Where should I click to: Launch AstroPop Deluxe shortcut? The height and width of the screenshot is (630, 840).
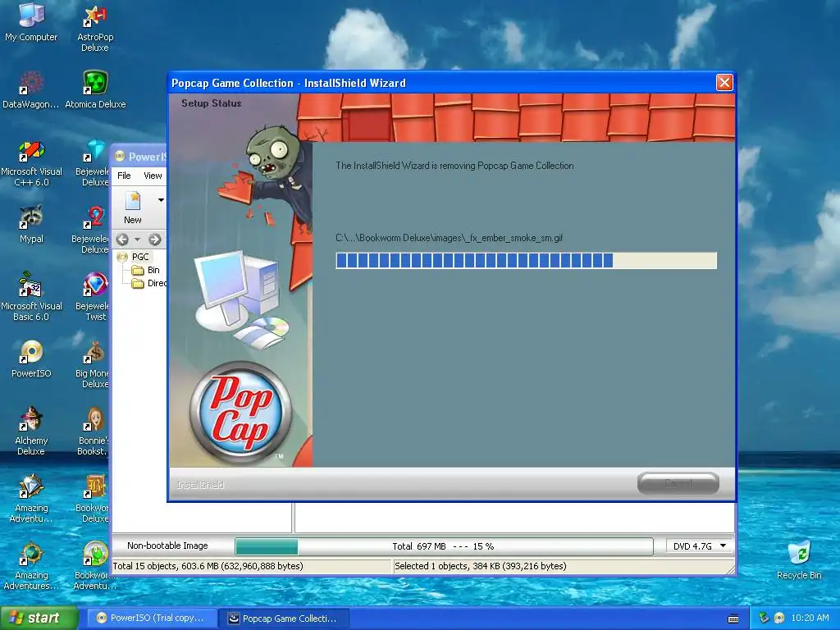coord(95,28)
